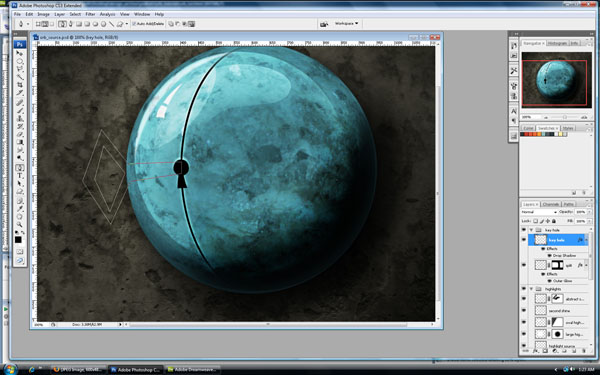Click the delete layer trash icon
The width and height of the screenshot is (600, 375).
pyautogui.click(x=584, y=351)
